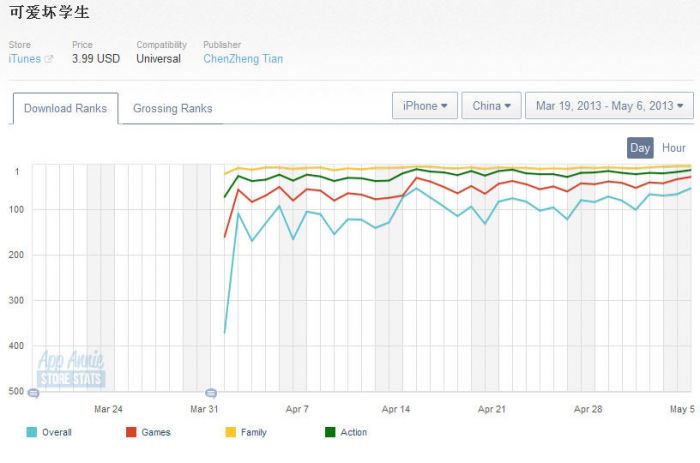Click the App Annie Store Stats watermark
The image size is (700, 463).
tap(71, 369)
